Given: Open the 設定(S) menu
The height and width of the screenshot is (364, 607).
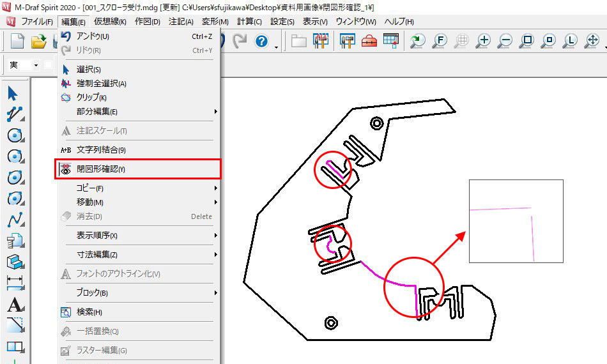Looking at the screenshot, I should tap(282, 22).
